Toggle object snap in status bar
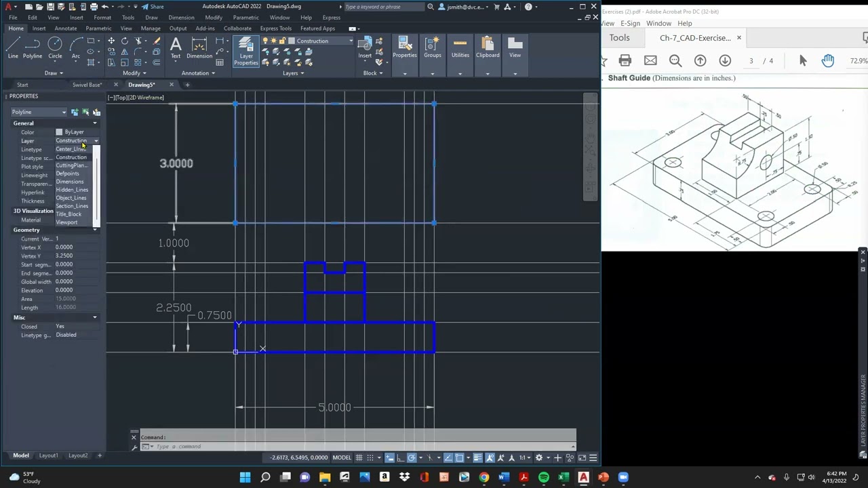 tap(459, 457)
